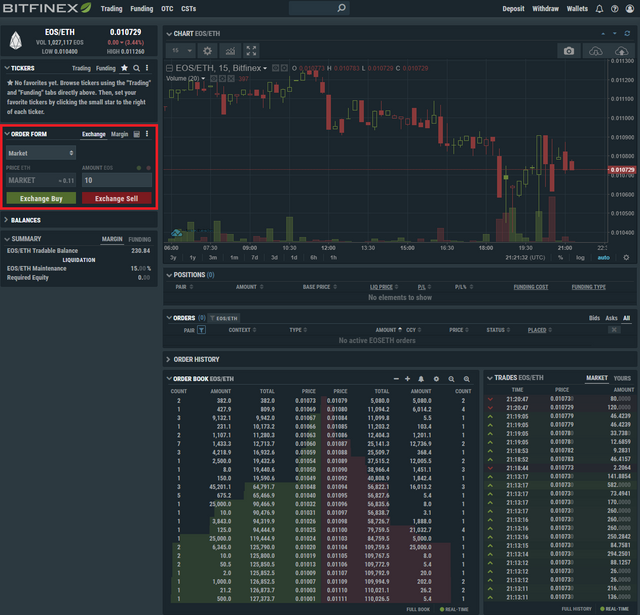Open Full Book link
The height and width of the screenshot is (615, 640).
[418, 609]
